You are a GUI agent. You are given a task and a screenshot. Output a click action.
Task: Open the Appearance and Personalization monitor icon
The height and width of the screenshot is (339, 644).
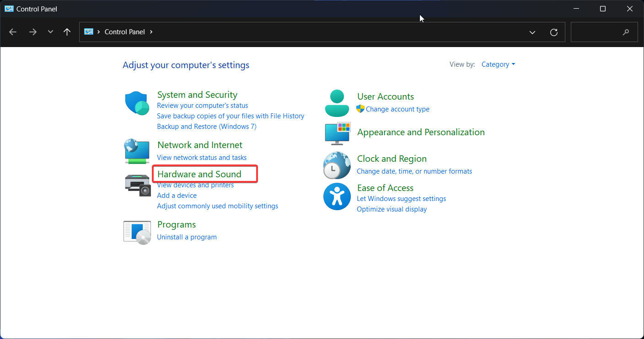coord(337,133)
